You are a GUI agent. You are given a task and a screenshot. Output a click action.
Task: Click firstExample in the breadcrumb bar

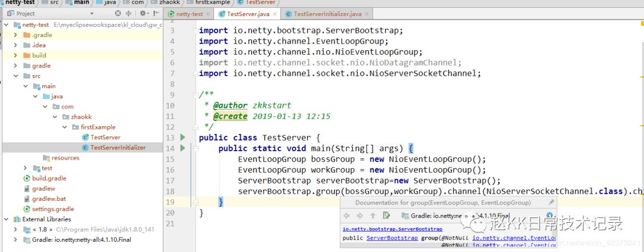tap(213, 2)
